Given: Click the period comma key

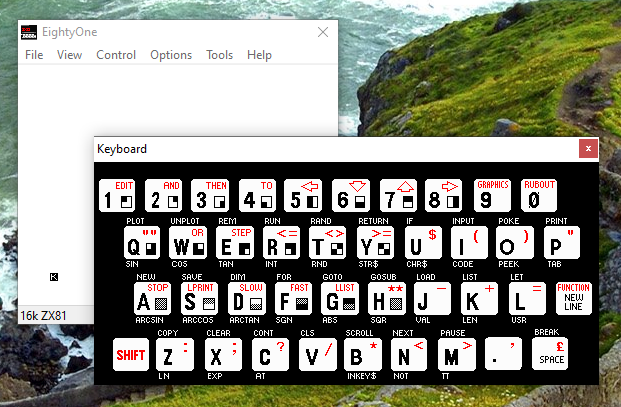Looking at the screenshot, I should tap(503, 354).
